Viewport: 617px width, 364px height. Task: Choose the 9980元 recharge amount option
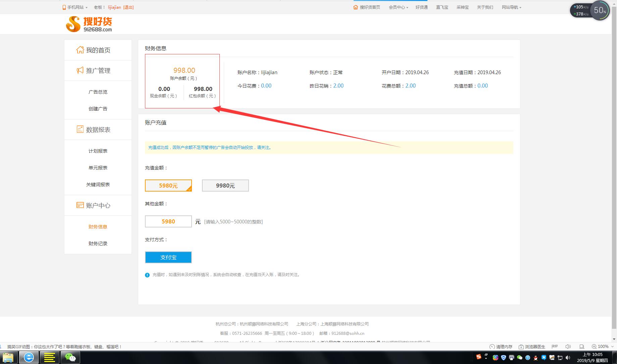coord(225,186)
